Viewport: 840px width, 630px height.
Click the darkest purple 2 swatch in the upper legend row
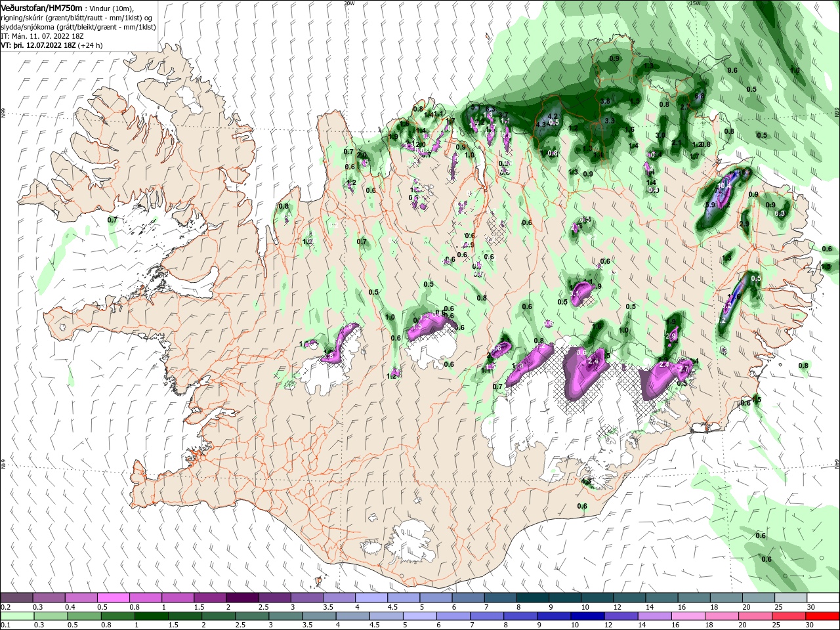coord(242,598)
